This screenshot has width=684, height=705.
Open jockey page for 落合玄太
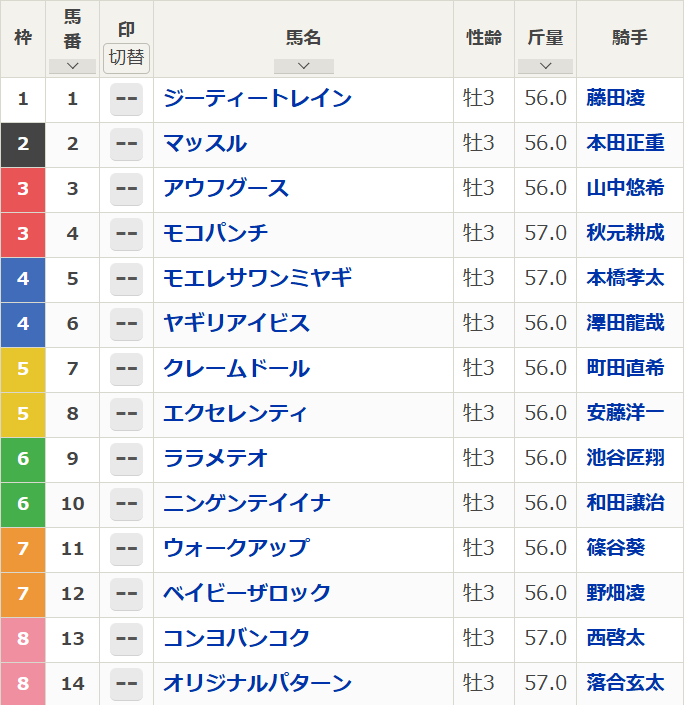point(626,683)
